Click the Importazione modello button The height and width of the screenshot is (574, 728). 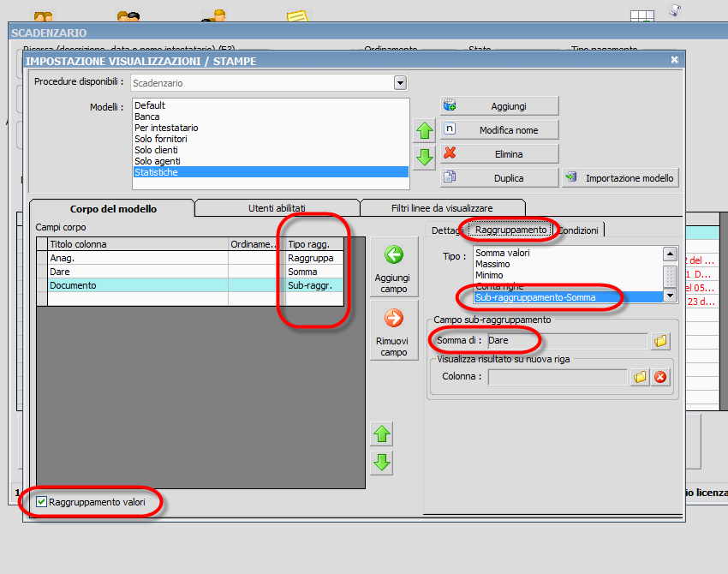620,178
